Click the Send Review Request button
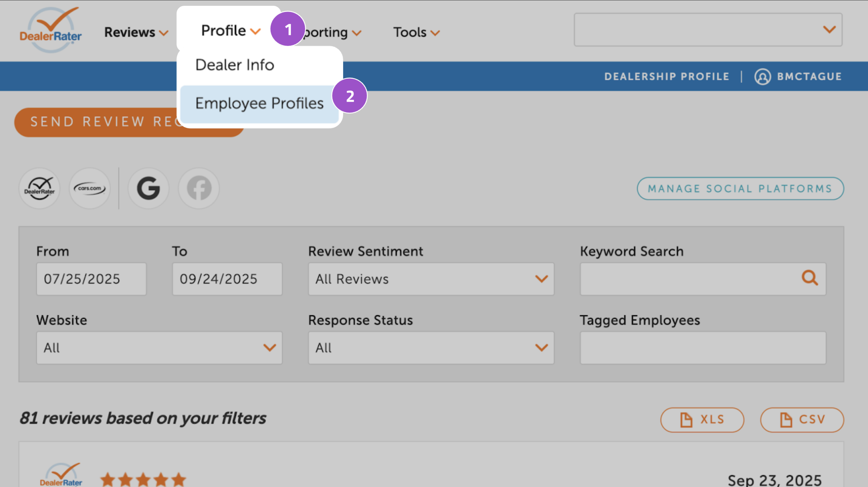The height and width of the screenshot is (487, 868). pyautogui.click(x=129, y=122)
